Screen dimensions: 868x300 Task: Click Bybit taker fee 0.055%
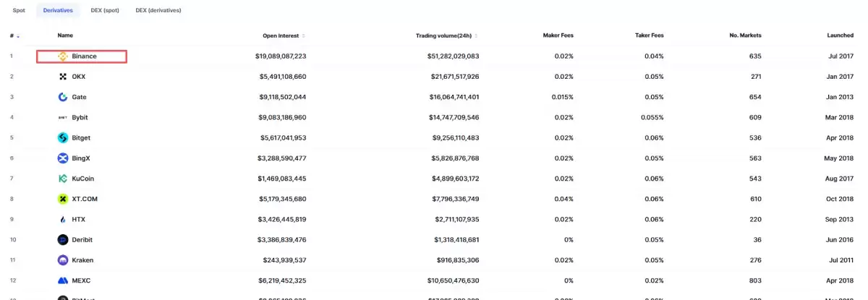tap(652, 117)
